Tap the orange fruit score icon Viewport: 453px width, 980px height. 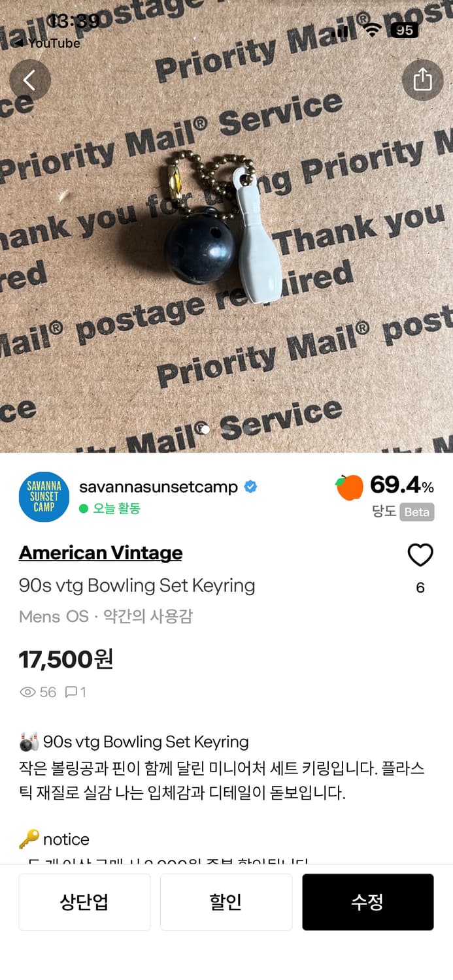pos(350,487)
